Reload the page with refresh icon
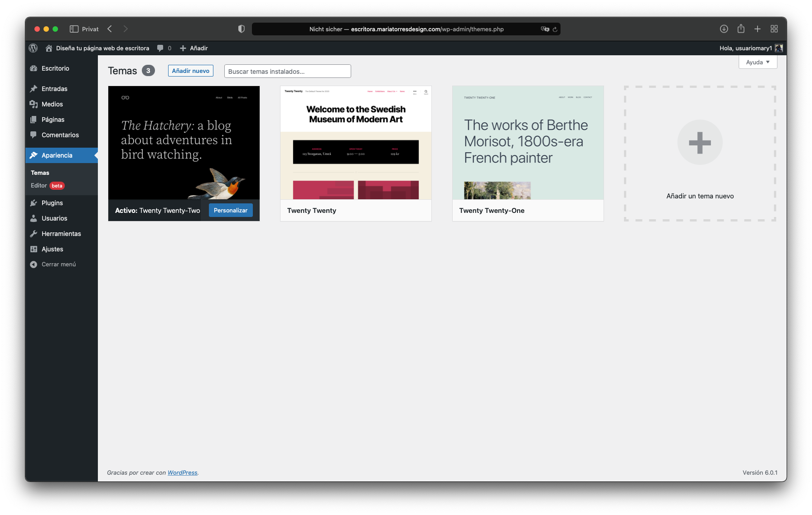The height and width of the screenshot is (515, 812). click(x=555, y=29)
